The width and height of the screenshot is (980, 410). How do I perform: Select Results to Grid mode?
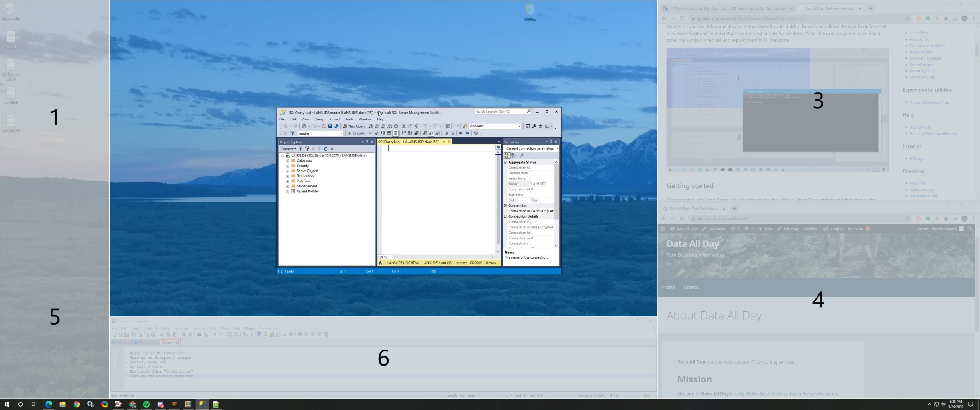point(431,133)
